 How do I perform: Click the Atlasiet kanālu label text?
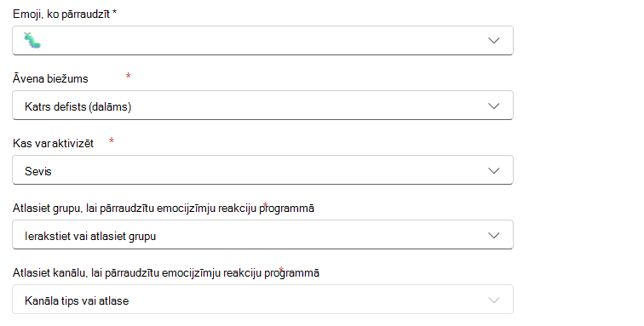[166, 273]
